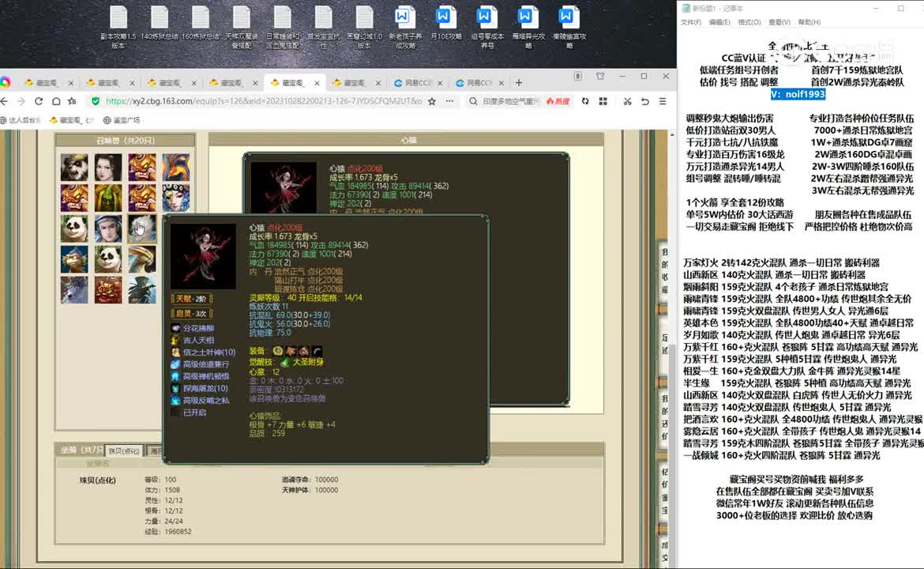The image size is (924, 569).
Task: Open the 帮助(H) menu in Notepad
Action: point(809,22)
